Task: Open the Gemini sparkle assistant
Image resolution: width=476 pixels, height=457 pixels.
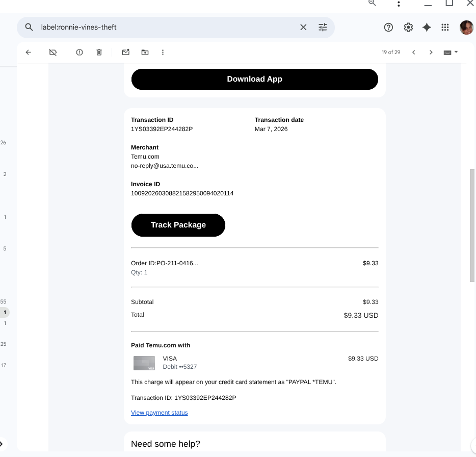Action: (x=427, y=28)
